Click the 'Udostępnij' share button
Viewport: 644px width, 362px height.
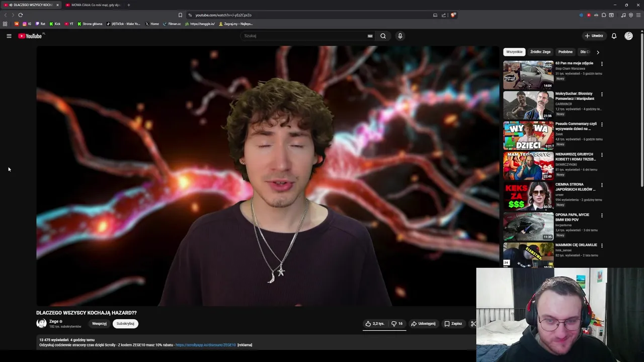[x=423, y=324]
